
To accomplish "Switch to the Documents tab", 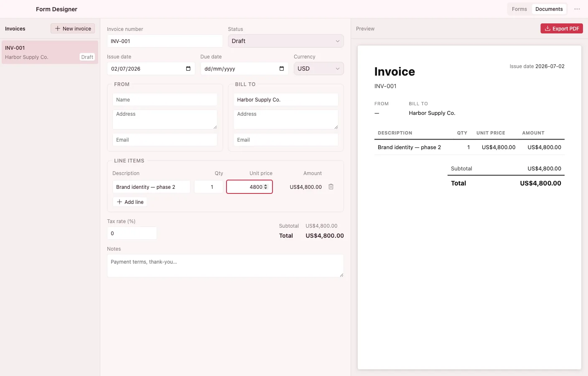I will click(549, 9).
